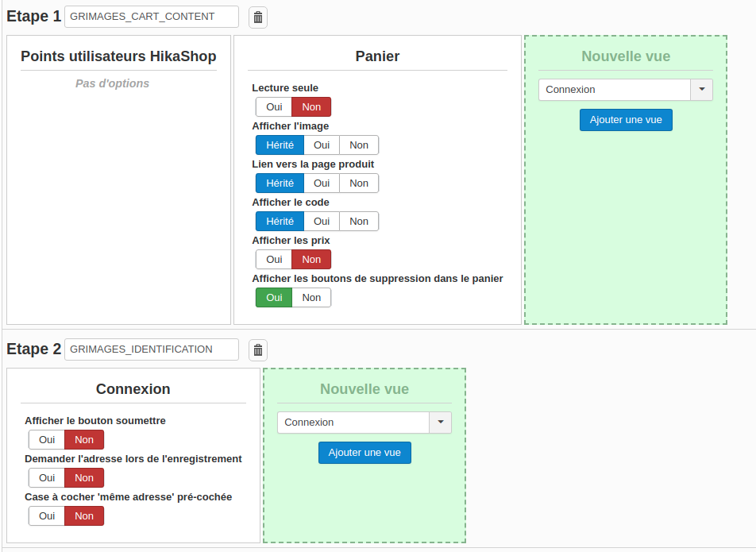This screenshot has width=756, height=552.
Task: Pick Hérité for Afficher le code
Action: point(280,222)
